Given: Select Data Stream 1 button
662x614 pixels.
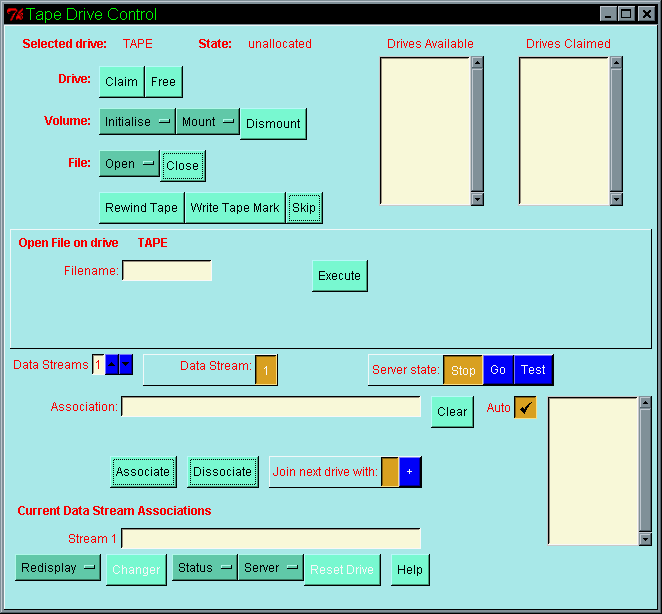Looking at the screenshot, I should click(266, 370).
